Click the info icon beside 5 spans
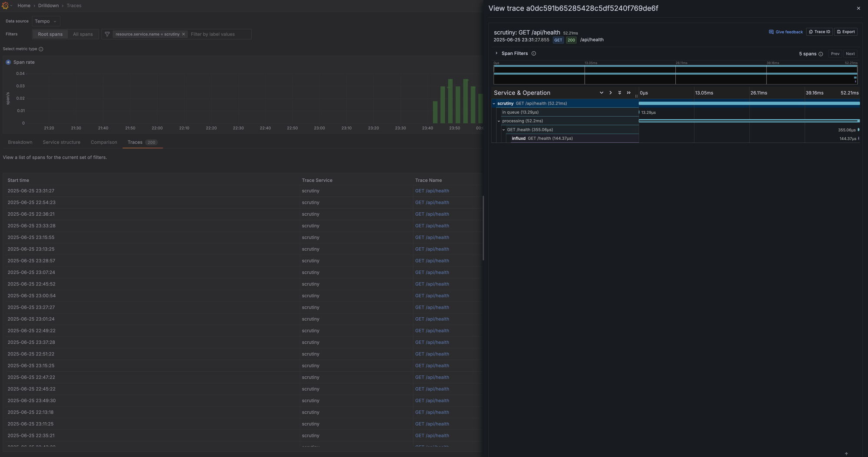This screenshot has width=868, height=457. 820,54
